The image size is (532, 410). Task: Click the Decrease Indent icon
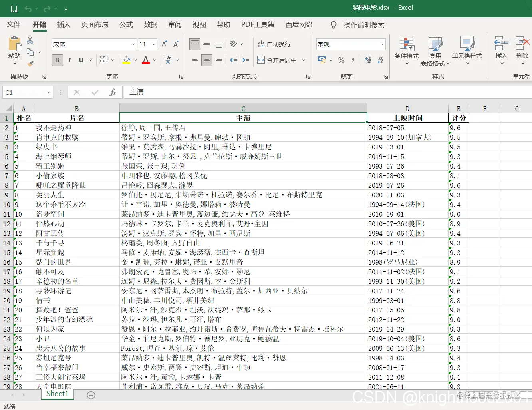pos(234,60)
